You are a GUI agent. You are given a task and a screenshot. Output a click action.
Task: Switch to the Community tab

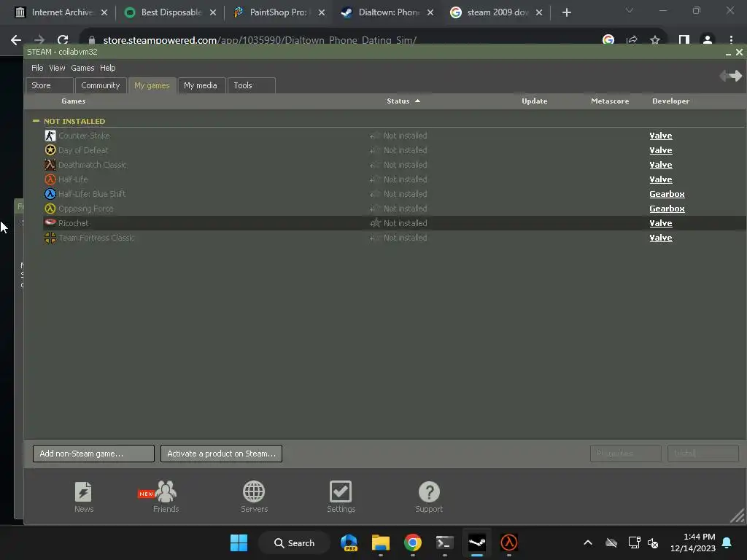[101, 85]
